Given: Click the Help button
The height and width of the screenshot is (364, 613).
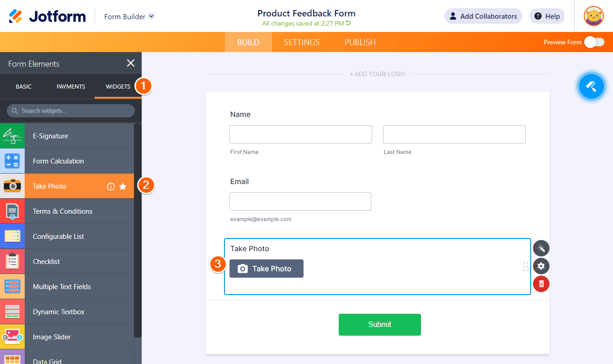Looking at the screenshot, I should 547,16.
